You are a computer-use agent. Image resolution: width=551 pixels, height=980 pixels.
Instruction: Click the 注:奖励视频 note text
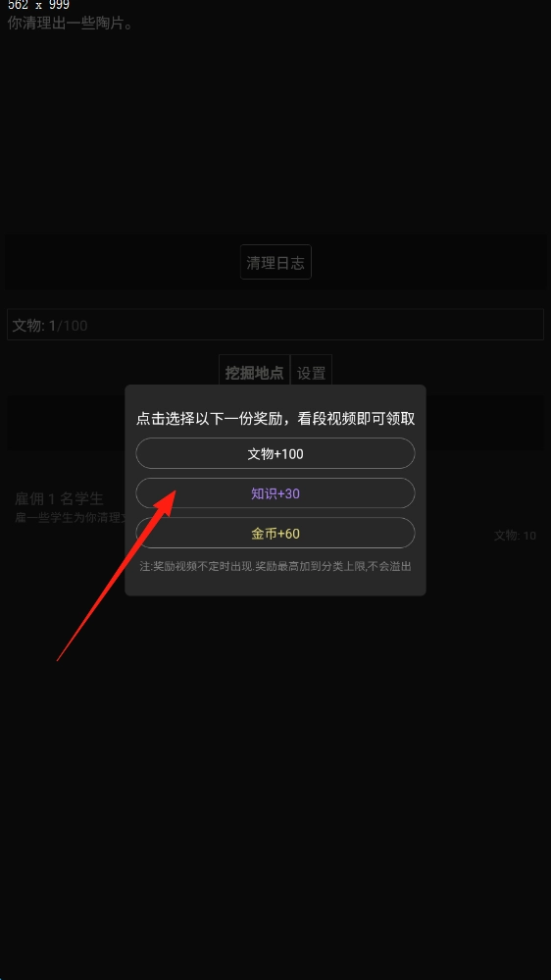(x=275, y=566)
